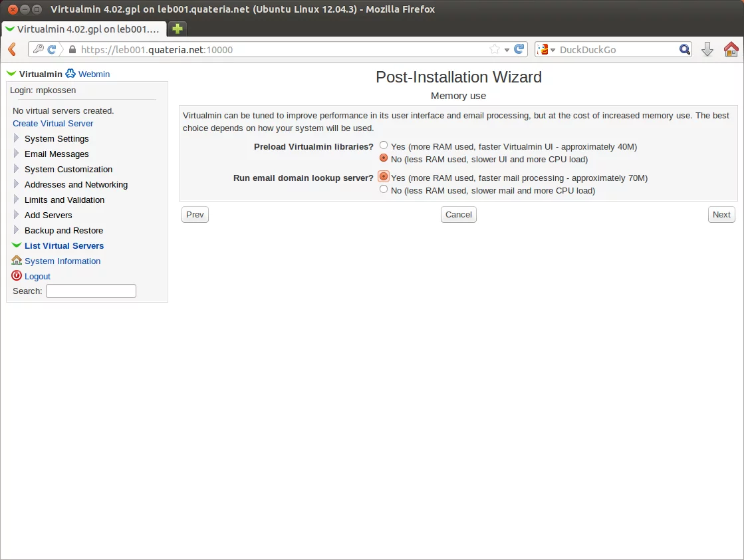Click the DuckDuckGo search field

617,49
